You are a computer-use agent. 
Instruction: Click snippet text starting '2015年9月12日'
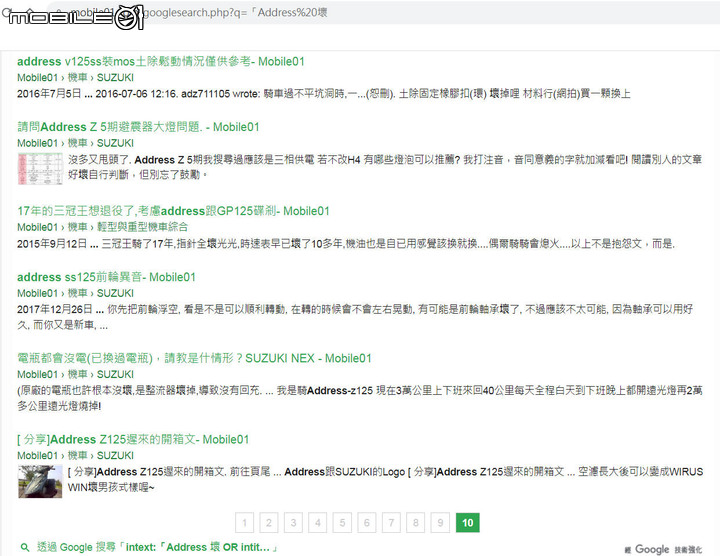(346, 243)
